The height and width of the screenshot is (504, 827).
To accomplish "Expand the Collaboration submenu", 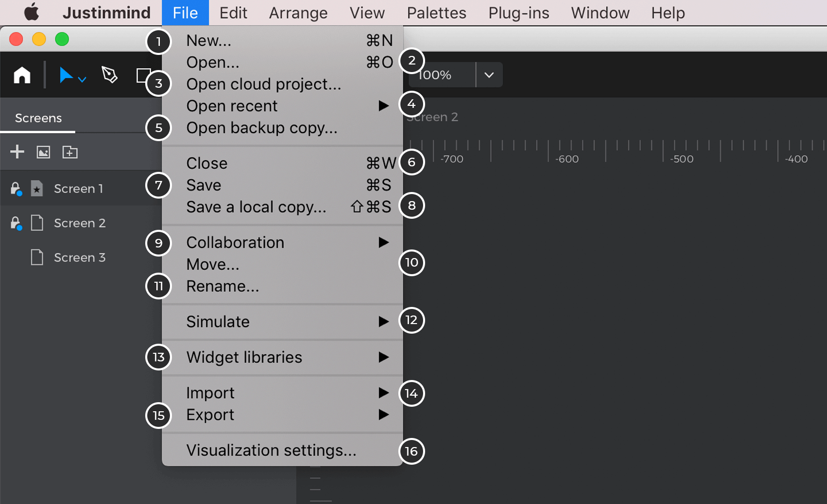I will 282,242.
